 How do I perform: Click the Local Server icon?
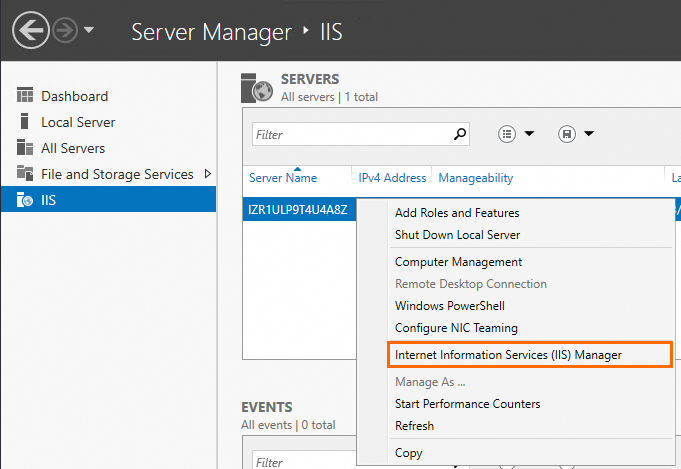(25, 122)
